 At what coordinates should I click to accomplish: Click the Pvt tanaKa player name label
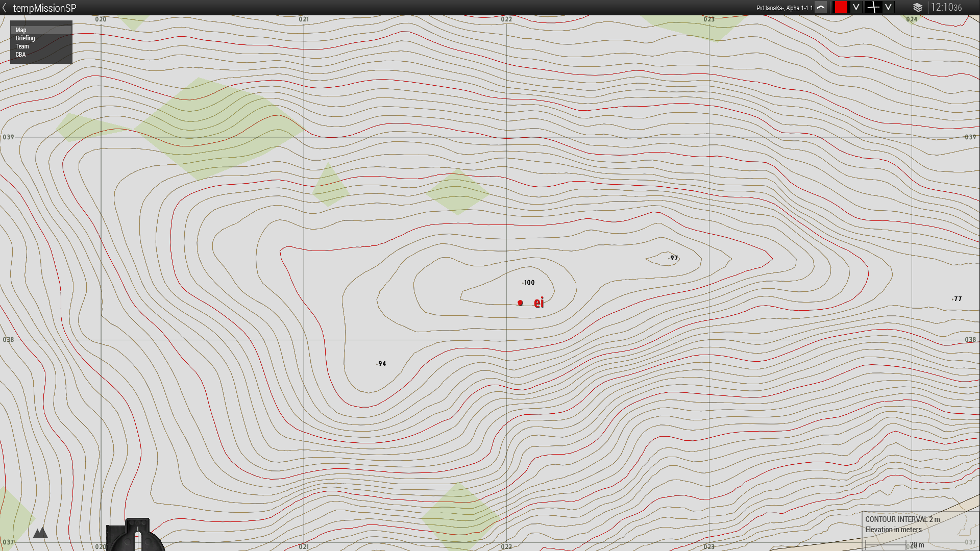[784, 8]
